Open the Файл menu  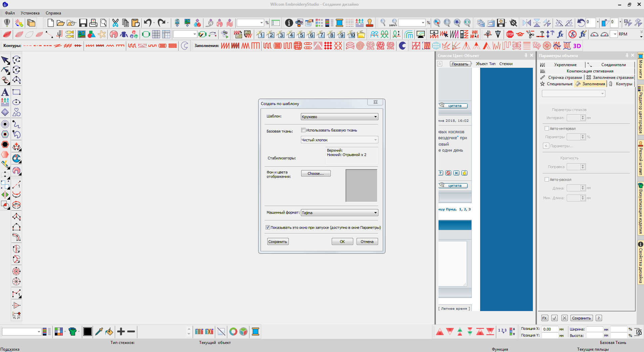tap(10, 13)
